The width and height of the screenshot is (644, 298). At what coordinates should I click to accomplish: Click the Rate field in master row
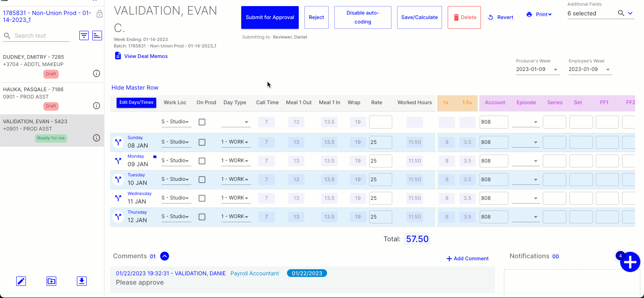pos(380,122)
